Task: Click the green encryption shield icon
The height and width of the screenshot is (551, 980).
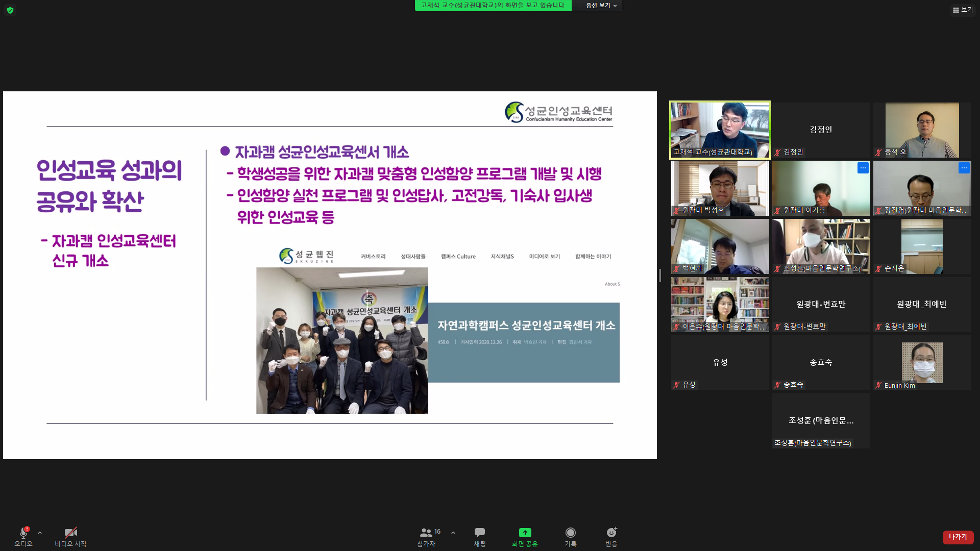Action: 10,10
